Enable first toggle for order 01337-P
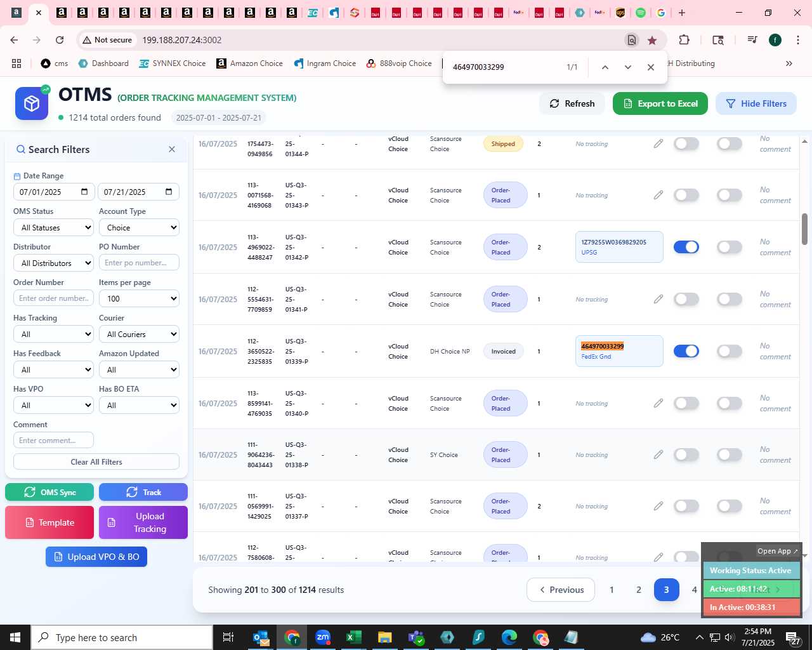Viewport: 812px width, 650px height. [x=686, y=506]
